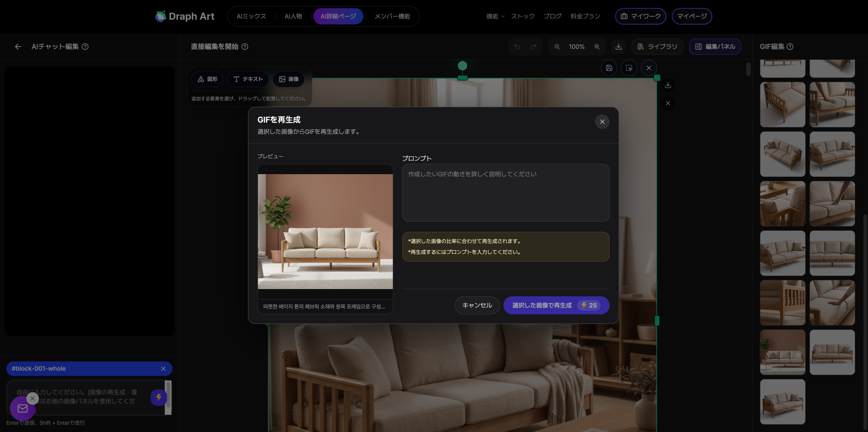Open the 料金プラン page

coord(585,16)
